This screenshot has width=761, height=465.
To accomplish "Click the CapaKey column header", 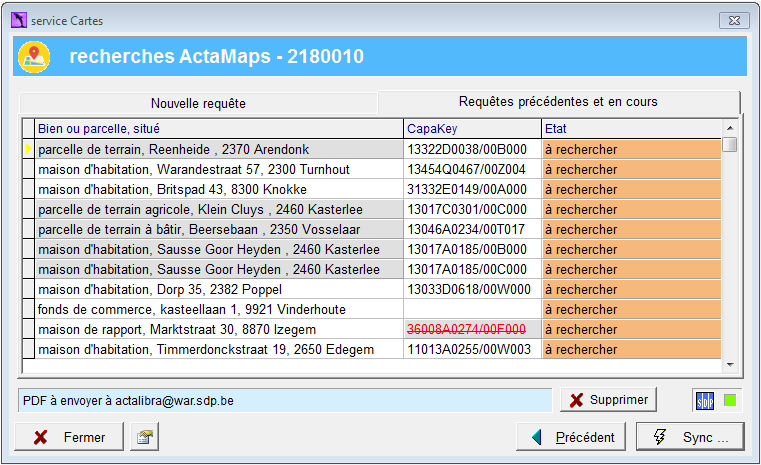I will 472,129.
